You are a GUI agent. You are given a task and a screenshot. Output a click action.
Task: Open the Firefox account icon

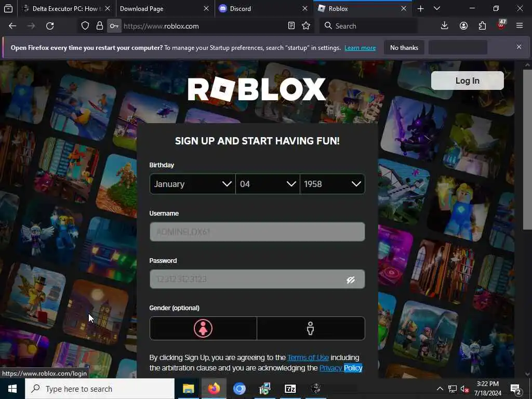click(x=463, y=26)
